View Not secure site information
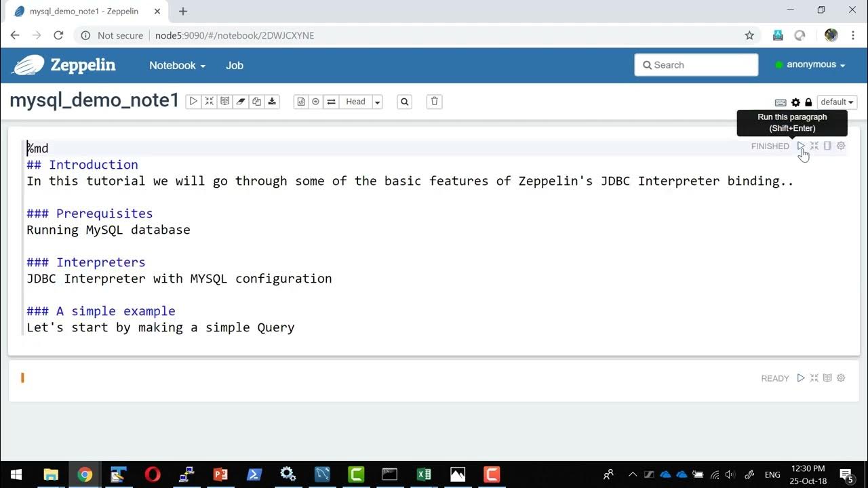The image size is (868, 488). (x=113, y=35)
